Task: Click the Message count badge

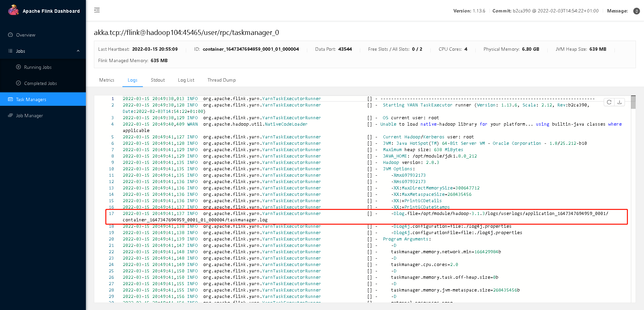Action: point(636,11)
